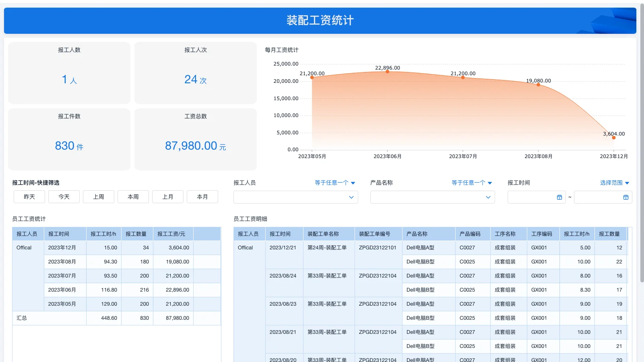Screen dimensions: 644x362
Task: Select the 本月 time filter
Action: coord(202,197)
